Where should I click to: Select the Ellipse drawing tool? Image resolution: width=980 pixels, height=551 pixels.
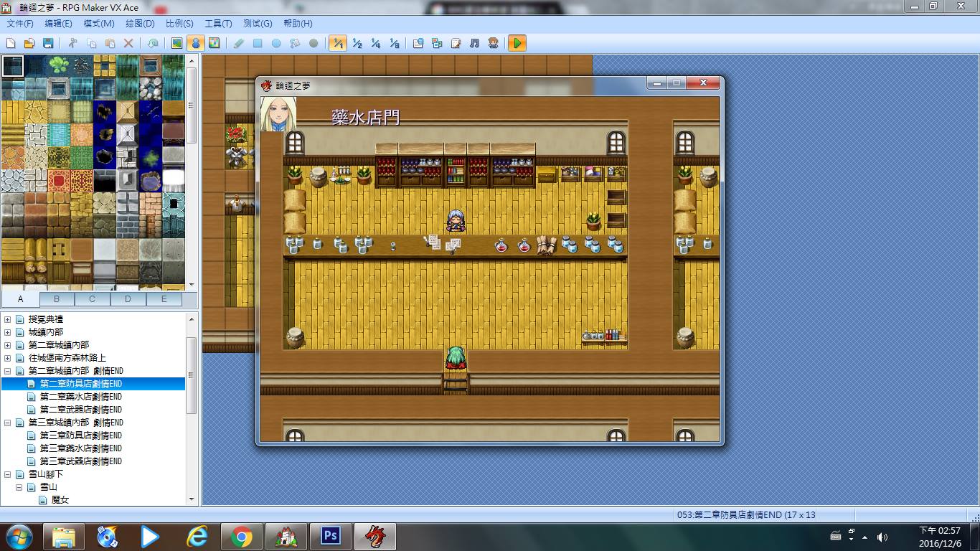point(276,44)
